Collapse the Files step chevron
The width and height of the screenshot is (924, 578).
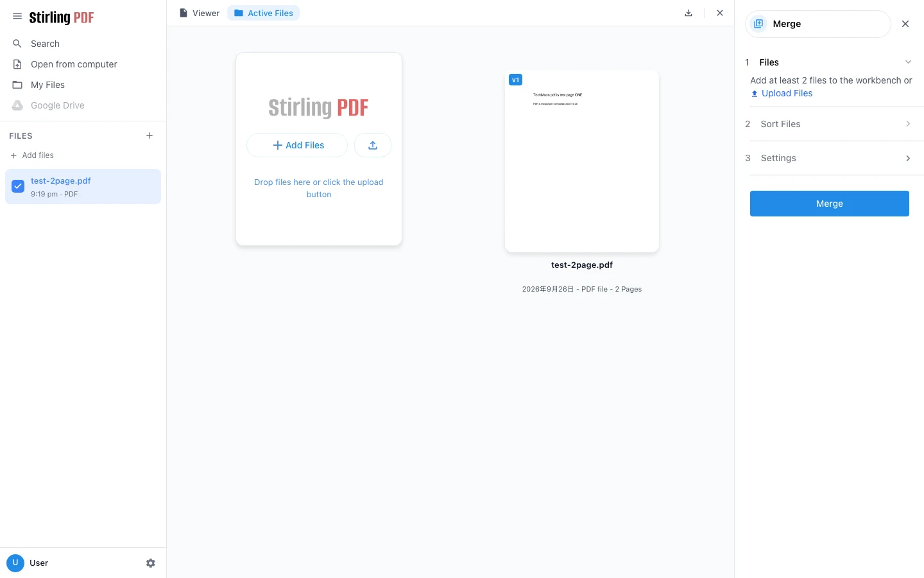tap(908, 62)
